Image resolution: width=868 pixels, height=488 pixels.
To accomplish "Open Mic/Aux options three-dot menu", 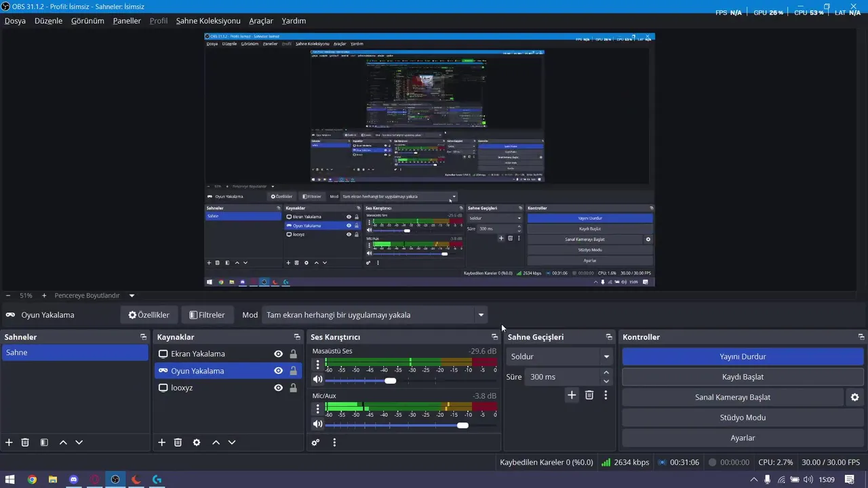I will 317,409.
